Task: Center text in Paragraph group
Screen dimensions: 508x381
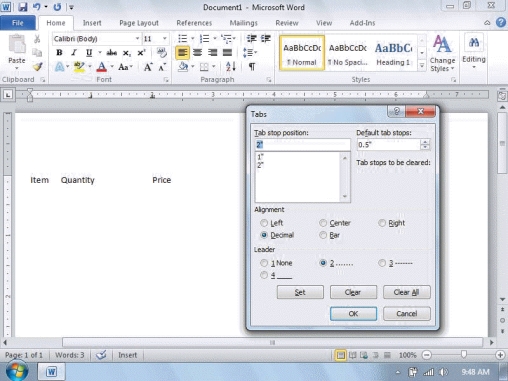Action: click(197, 52)
